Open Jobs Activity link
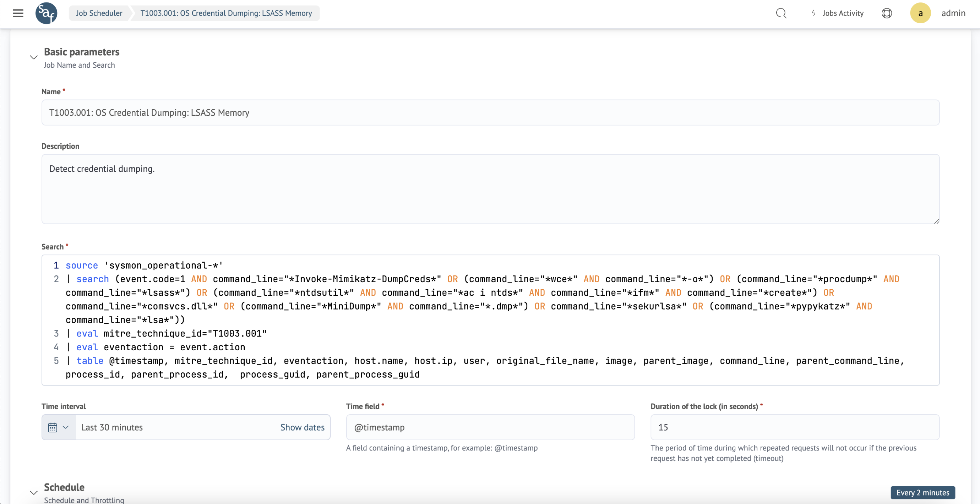The width and height of the screenshot is (980, 504). pos(843,13)
